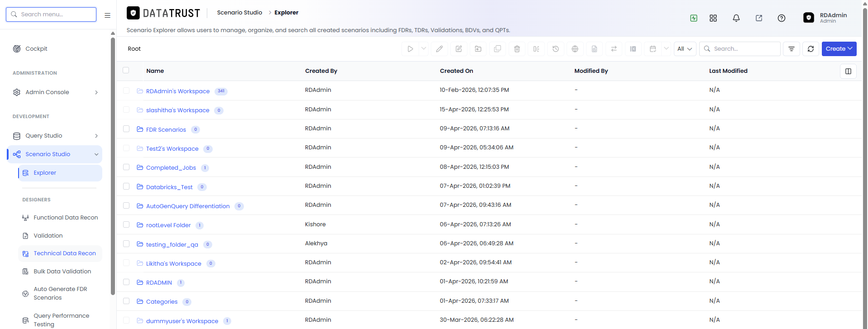
Task: Open the help question mark icon
Action: pyautogui.click(x=782, y=18)
